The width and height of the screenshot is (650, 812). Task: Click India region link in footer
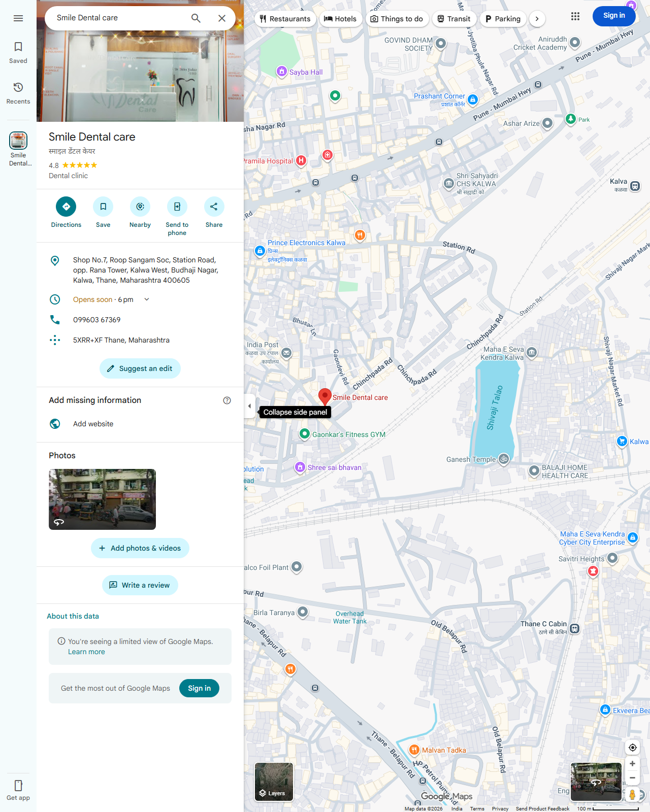(457, 808)
